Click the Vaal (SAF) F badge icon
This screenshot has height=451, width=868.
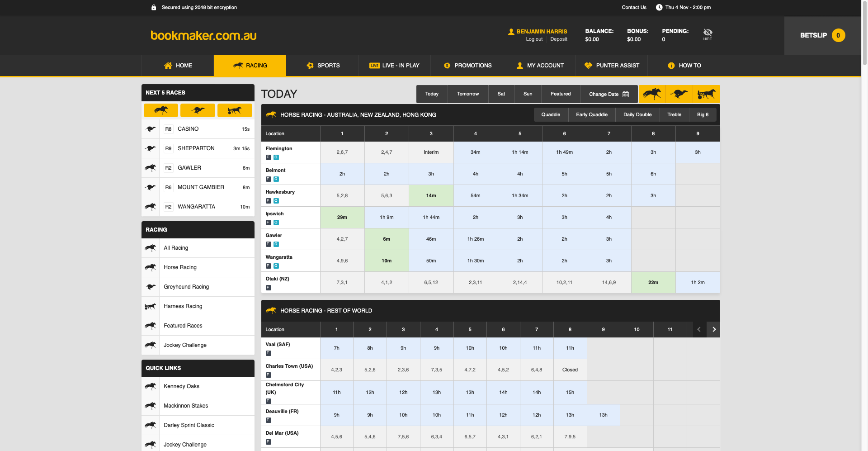[x=269, y=353]
